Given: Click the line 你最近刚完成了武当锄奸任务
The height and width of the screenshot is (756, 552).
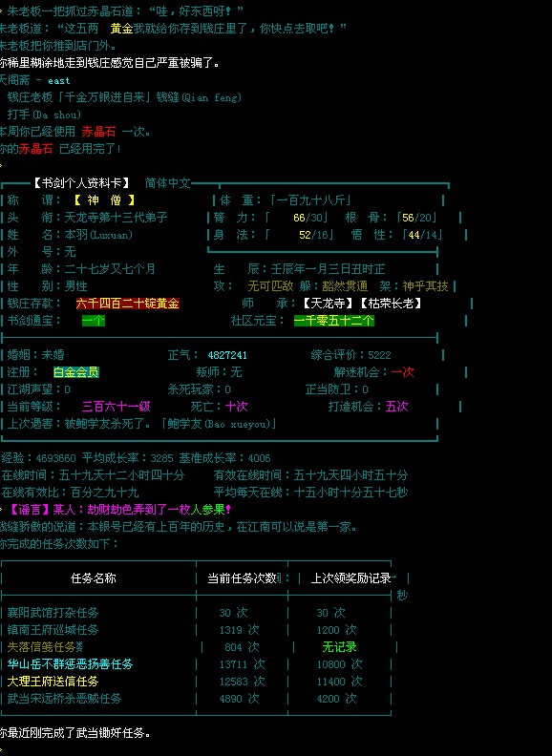Looking at the screenshot, I should coord(74,733).
